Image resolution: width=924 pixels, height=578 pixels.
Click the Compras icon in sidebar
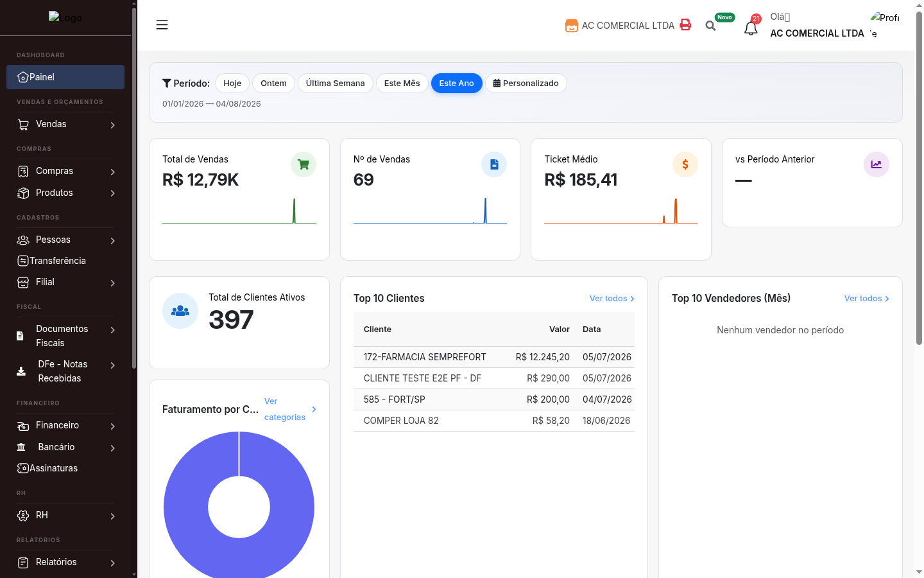point(23,171)
